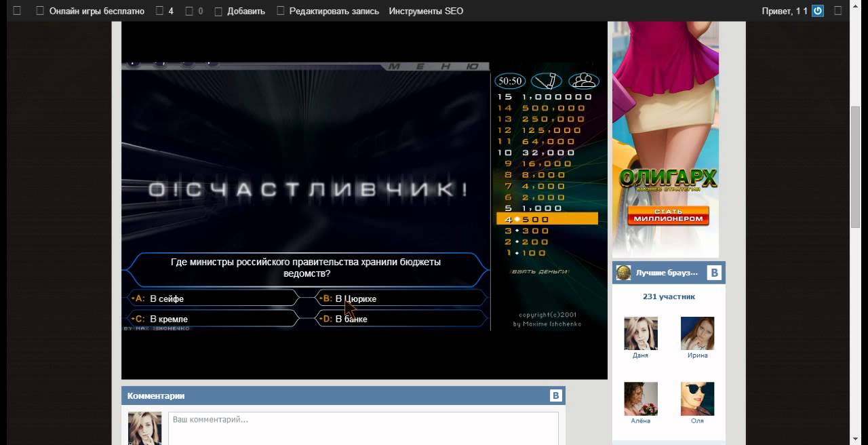Click the question text about ministers' budgets
This screenshot has height=445, width=868.
tap(307, 268)
